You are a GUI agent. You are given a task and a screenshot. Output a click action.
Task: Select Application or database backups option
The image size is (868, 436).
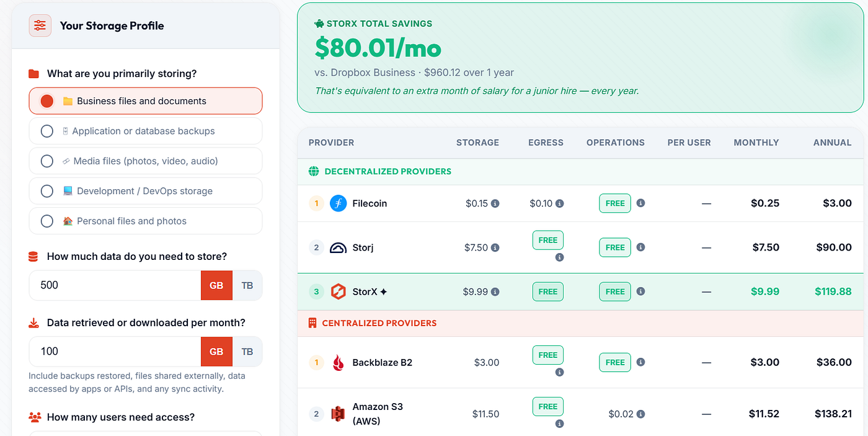click(x=146, y=131)
